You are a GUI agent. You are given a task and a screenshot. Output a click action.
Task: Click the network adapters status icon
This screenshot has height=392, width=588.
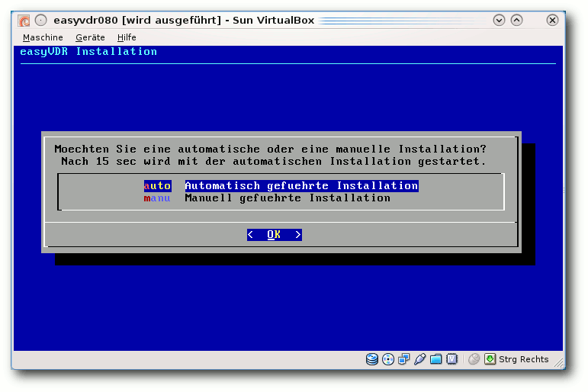point(404,359)
